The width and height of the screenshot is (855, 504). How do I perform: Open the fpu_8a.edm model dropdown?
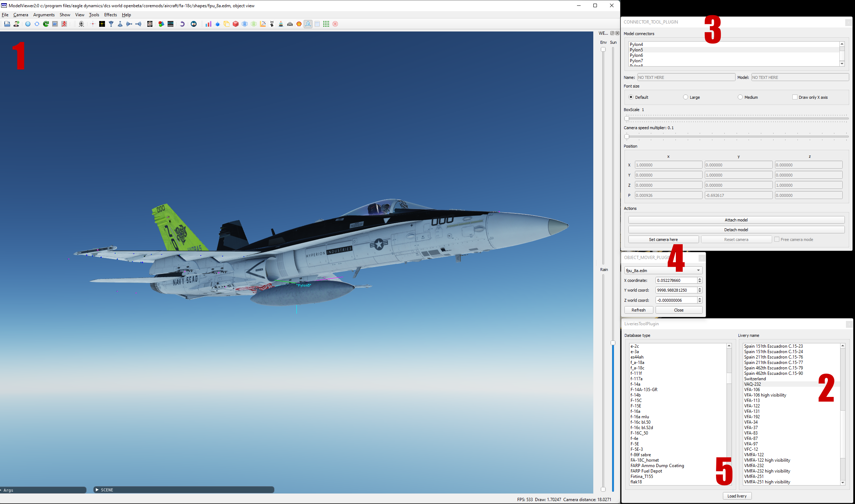(663, 270)
